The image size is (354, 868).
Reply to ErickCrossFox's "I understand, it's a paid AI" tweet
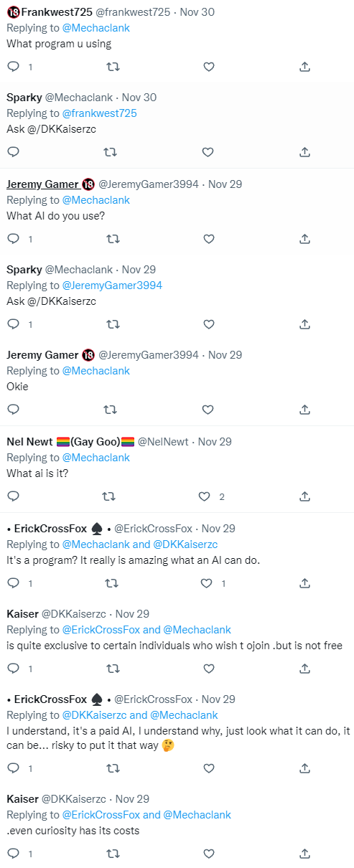coord(13,768)
